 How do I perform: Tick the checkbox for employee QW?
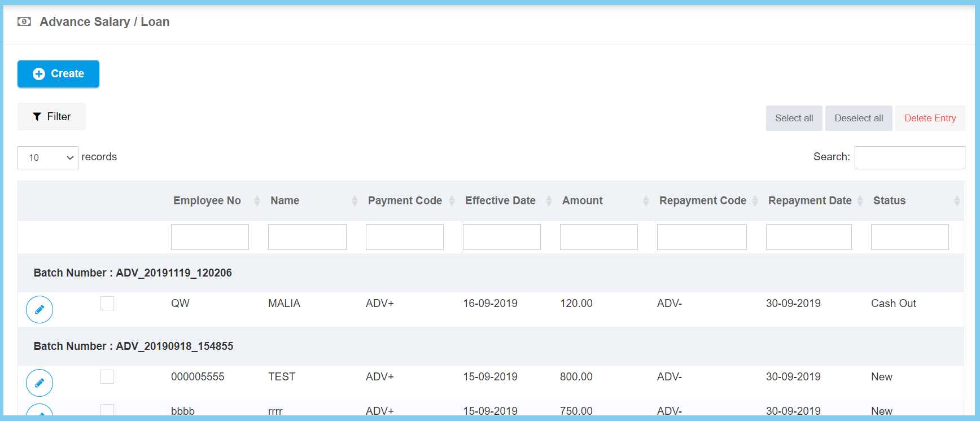[x=107, y=304]
